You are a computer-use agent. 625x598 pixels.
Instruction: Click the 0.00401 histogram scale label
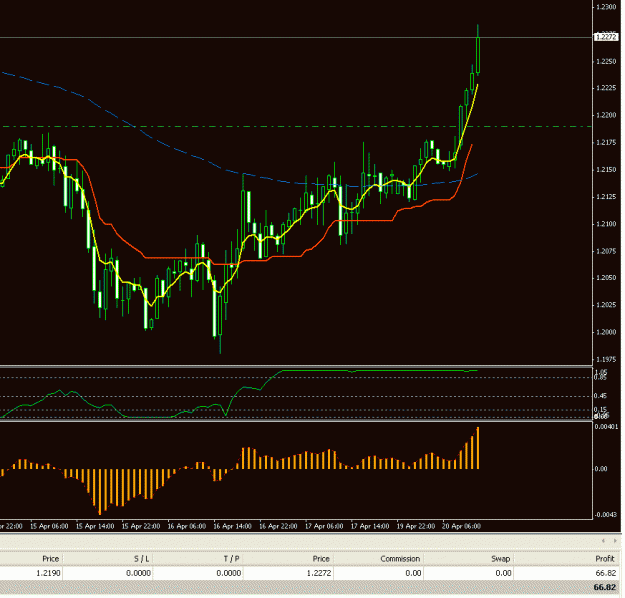pos(606,427)
